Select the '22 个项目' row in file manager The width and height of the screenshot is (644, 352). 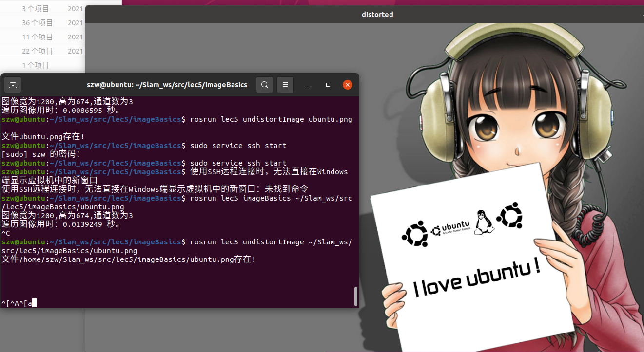tap(42, 51)
